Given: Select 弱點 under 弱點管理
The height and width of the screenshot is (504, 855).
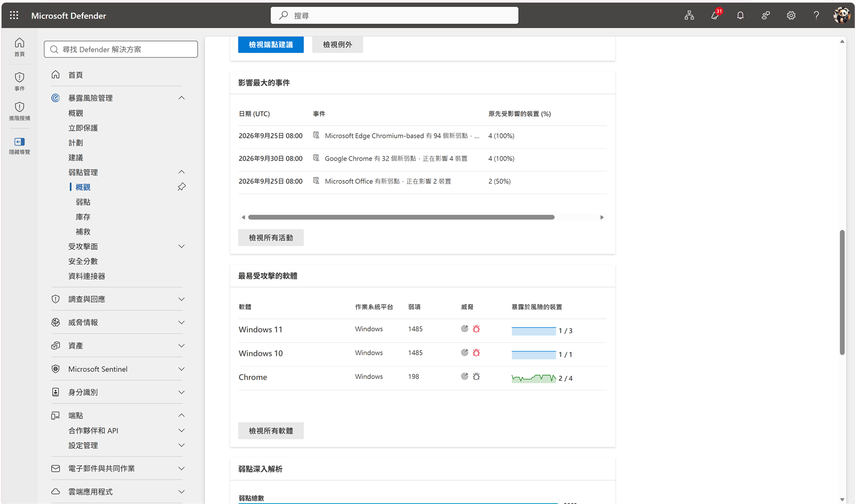Looking at the screenshot, I should pos(83,202).
